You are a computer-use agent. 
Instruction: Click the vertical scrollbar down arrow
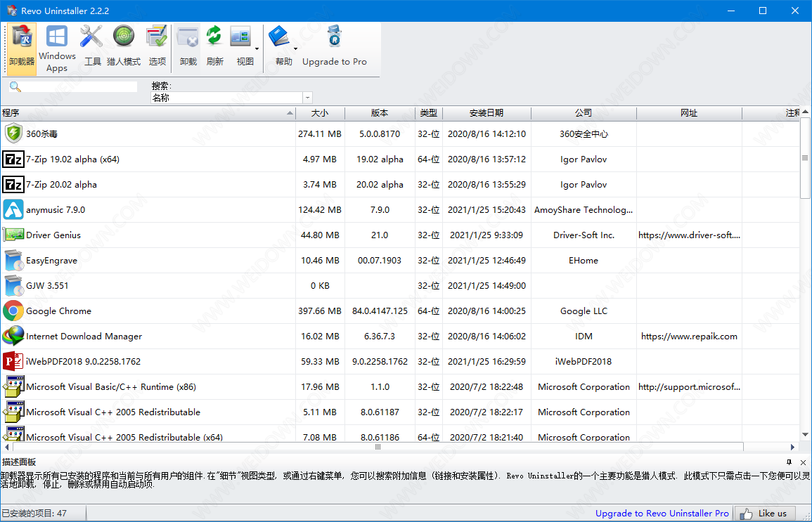point(805,435)
